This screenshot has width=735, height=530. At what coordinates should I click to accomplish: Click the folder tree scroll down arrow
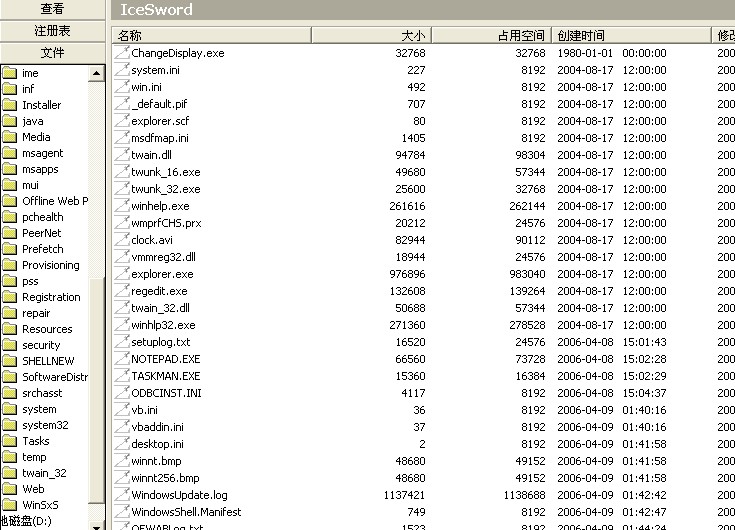(x=96, y=526)
